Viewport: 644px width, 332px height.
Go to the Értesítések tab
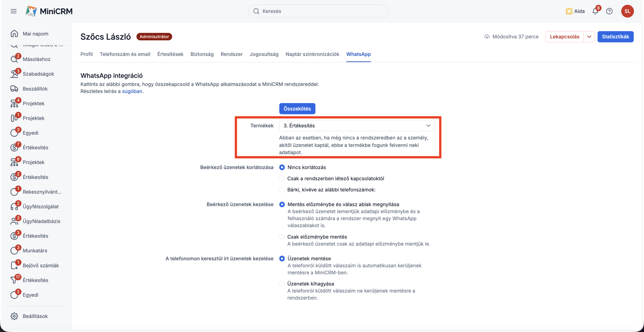(x=170, y=54)
